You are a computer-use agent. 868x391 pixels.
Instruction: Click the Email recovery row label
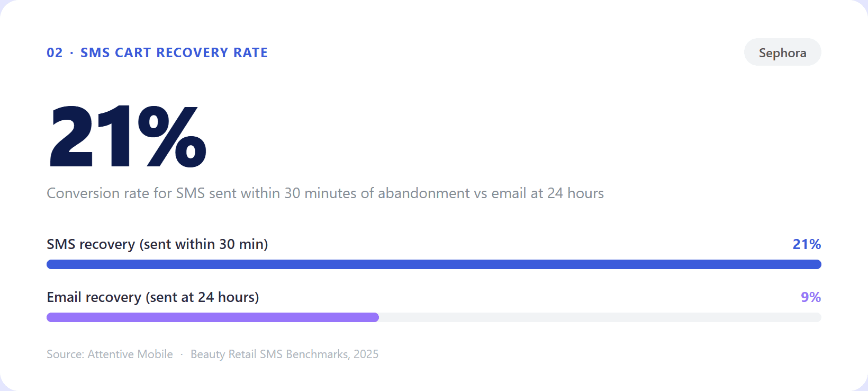tap(152, 297)
